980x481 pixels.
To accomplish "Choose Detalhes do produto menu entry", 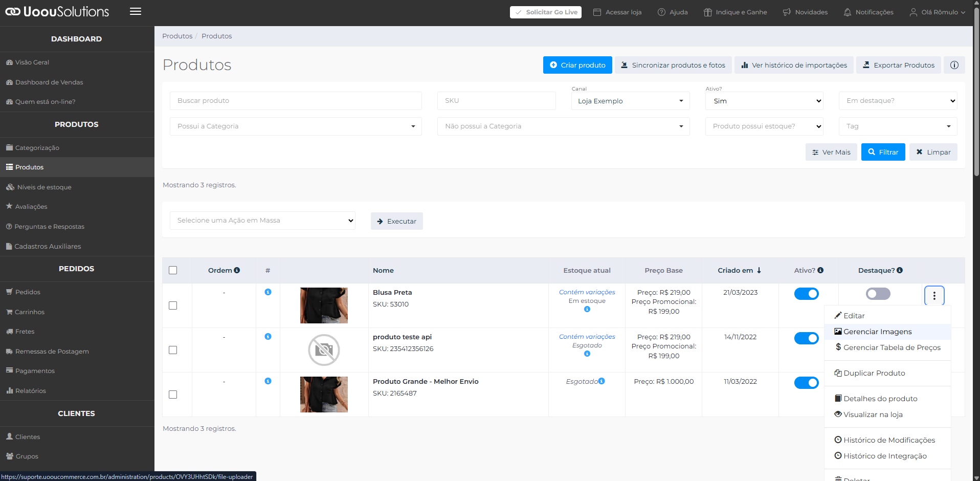I will (887, 399).
